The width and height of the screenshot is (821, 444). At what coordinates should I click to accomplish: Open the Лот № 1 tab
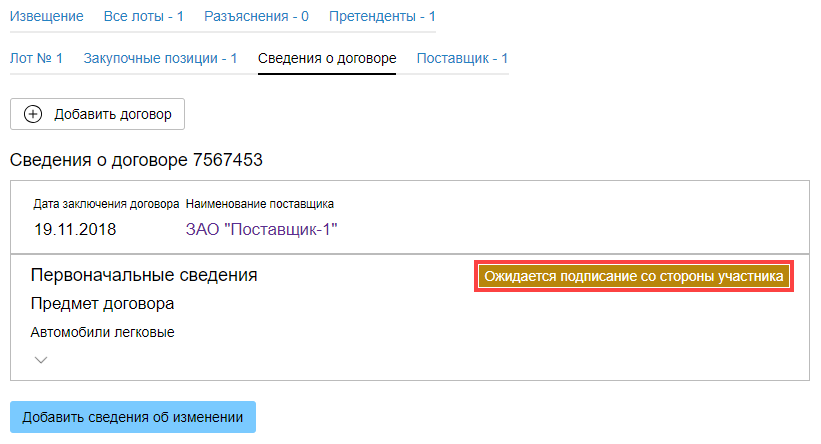[x=36, y=58]
